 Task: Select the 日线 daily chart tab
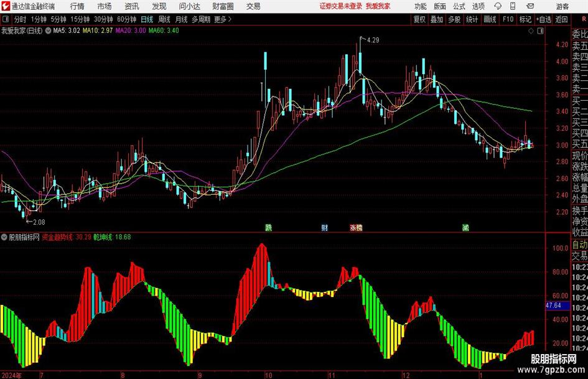click(147, 19)
